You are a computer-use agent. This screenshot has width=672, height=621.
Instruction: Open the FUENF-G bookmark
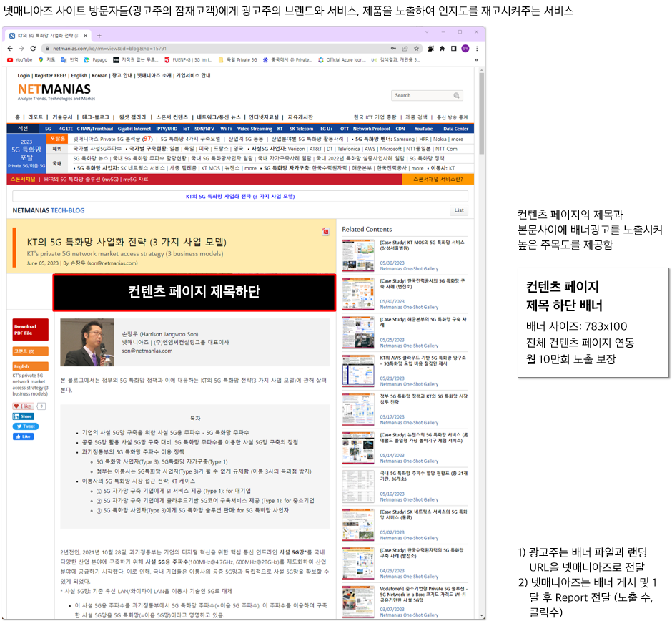tap(188, 59)
